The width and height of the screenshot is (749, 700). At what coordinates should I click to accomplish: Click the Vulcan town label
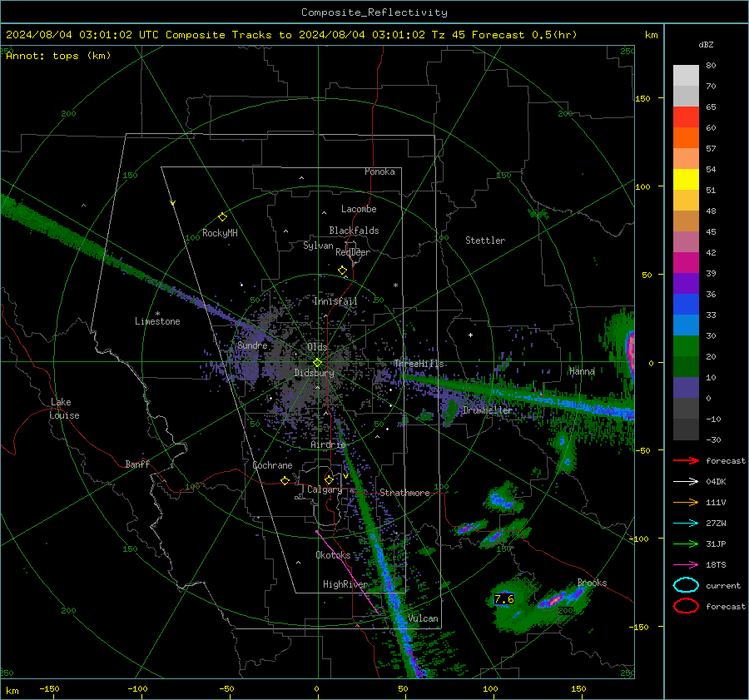[423, 618]
